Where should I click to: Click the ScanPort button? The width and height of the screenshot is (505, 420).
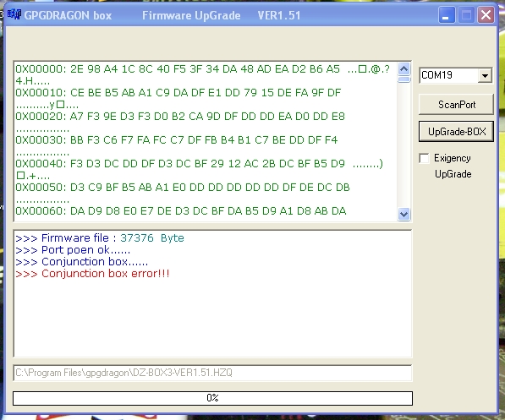(x=456, y=105)
